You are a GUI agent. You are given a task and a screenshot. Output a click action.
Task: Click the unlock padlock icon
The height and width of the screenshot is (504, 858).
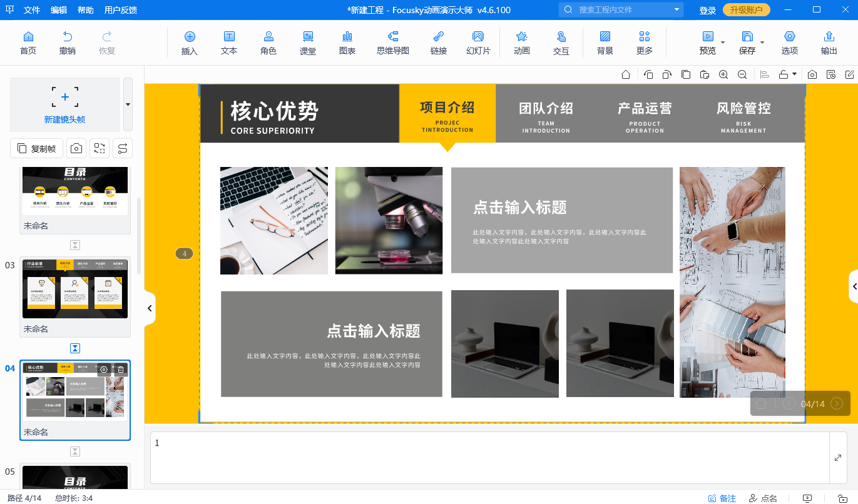coord(784,74)
